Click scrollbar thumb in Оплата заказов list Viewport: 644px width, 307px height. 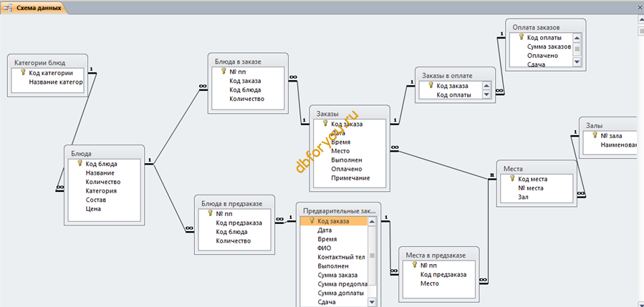[x=577, y=49]
